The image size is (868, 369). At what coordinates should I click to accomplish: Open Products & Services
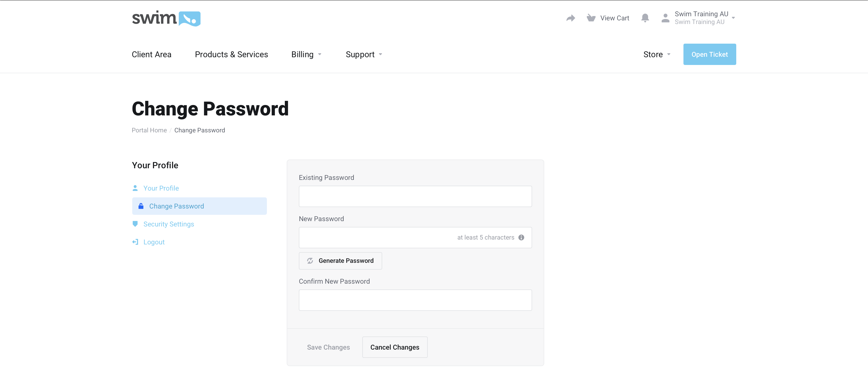coord(231,54)
